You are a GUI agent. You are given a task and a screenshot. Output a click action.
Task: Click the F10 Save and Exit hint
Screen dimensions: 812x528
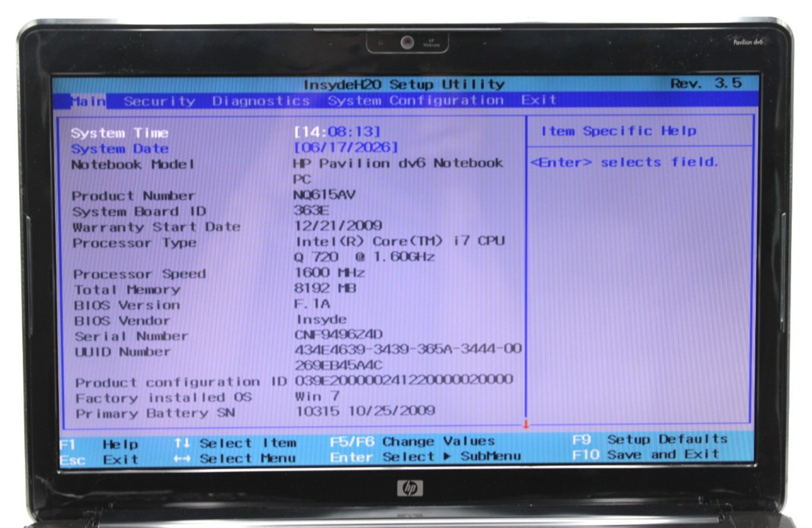pyautogui.click(x=646, y=455)
